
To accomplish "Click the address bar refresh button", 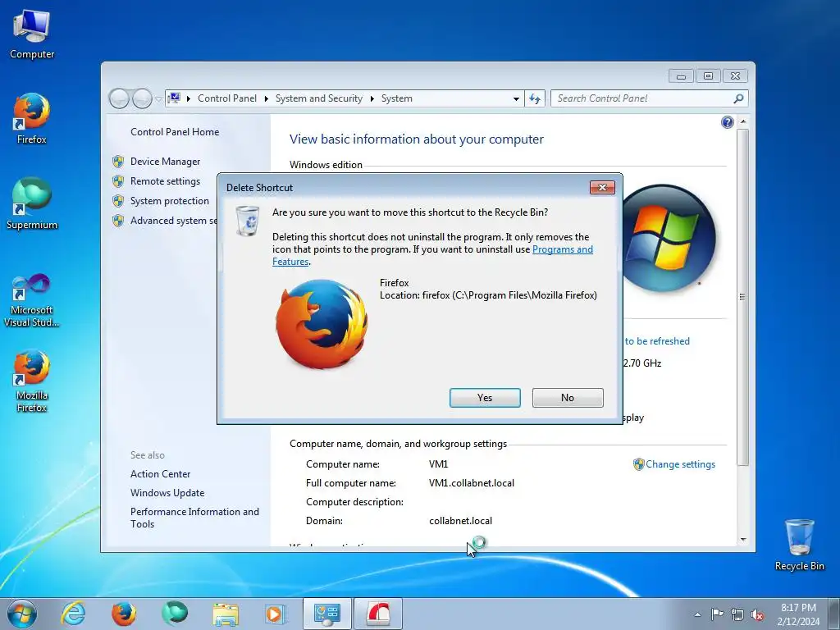I will click(x=535, y=98).
